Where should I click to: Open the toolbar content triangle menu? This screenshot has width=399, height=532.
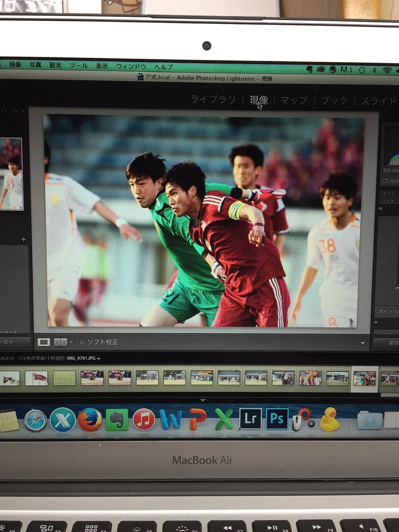(x=363, y=343)
